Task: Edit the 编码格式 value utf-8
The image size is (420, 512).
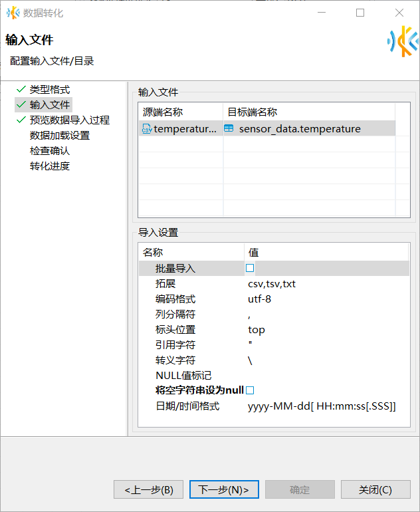Action: [259, 299]
